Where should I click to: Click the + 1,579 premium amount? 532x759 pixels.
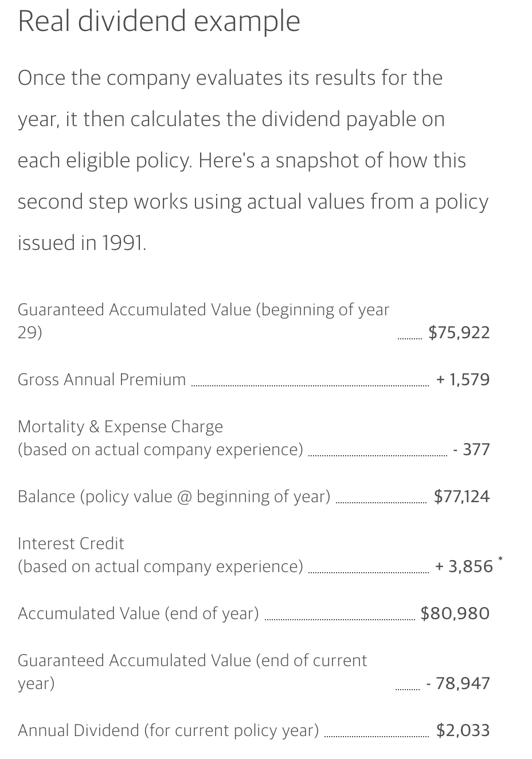tap(463, 379)
